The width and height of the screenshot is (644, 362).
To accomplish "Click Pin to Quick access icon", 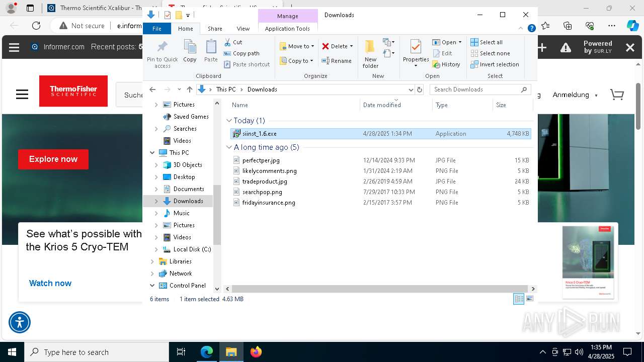I will click(x=162, y=54).
